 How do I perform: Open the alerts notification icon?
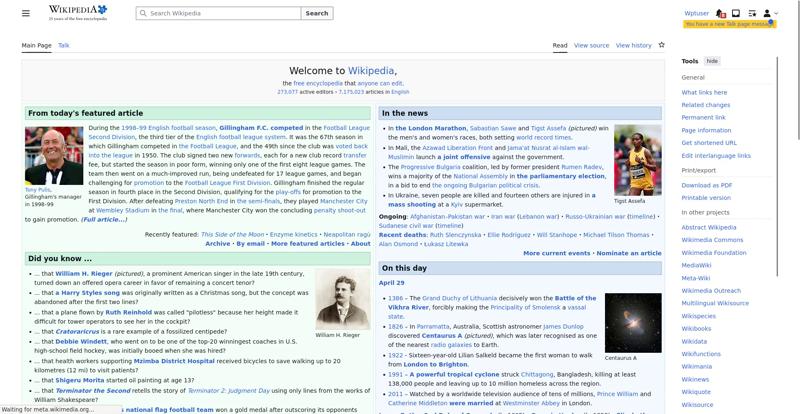722,13
